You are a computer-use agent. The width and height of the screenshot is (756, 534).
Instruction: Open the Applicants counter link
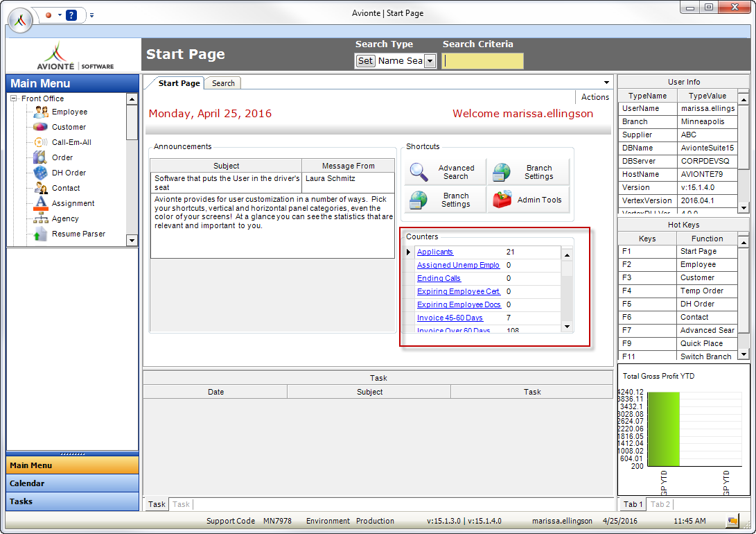click(434, 252)
